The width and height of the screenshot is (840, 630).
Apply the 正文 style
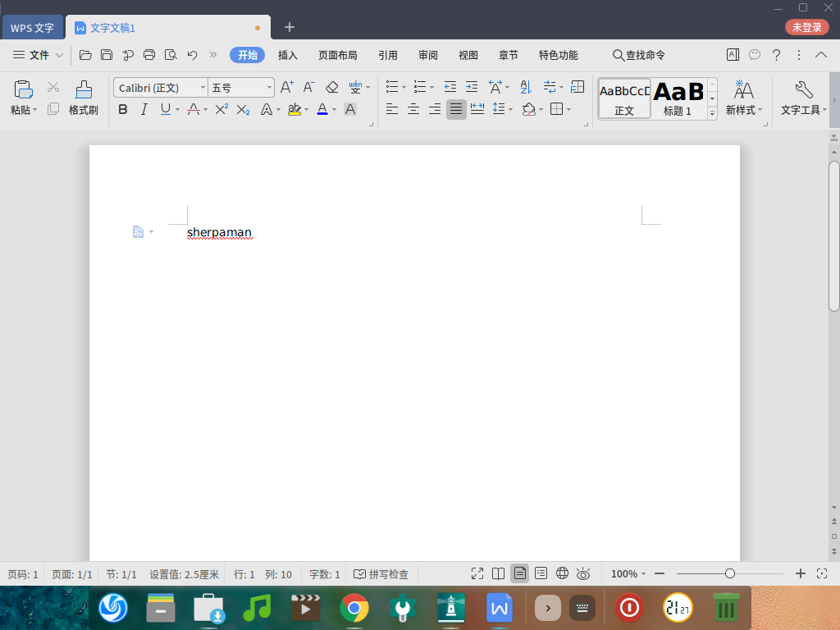click(624, 98)
